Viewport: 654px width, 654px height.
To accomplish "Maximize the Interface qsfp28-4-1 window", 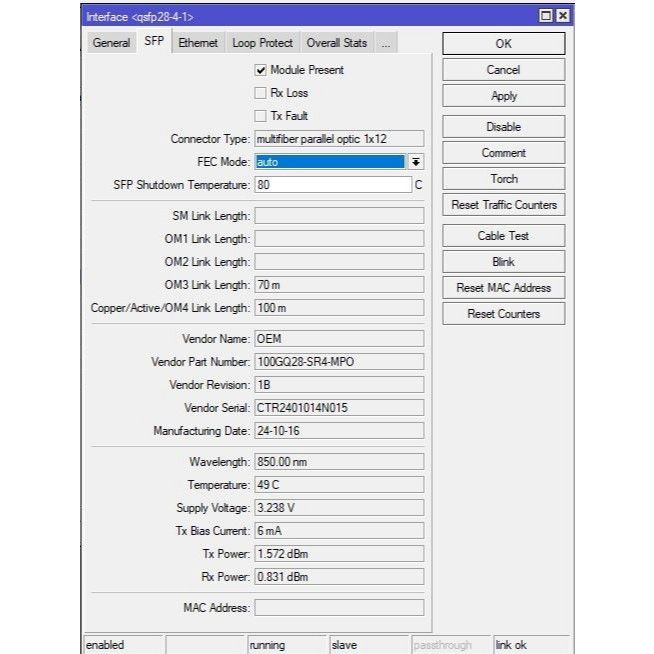I will pos(546,16).
